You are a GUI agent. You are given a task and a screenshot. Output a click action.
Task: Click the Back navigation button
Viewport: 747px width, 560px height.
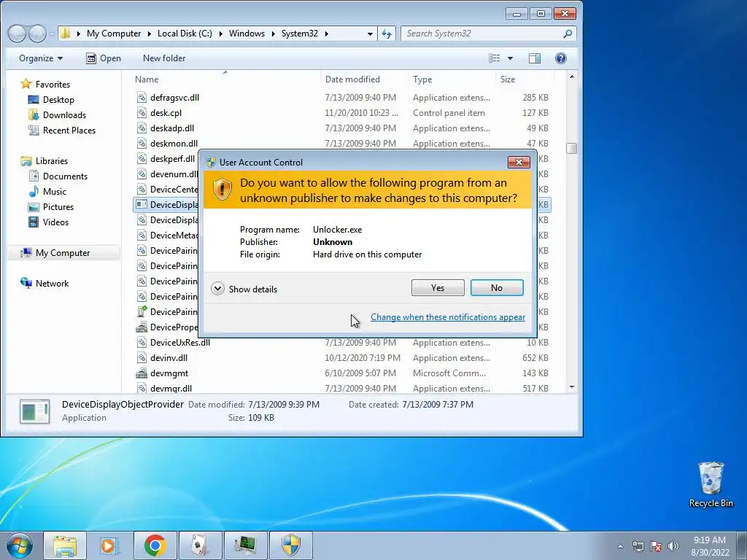pyautogui.click(x=18, y=34)
